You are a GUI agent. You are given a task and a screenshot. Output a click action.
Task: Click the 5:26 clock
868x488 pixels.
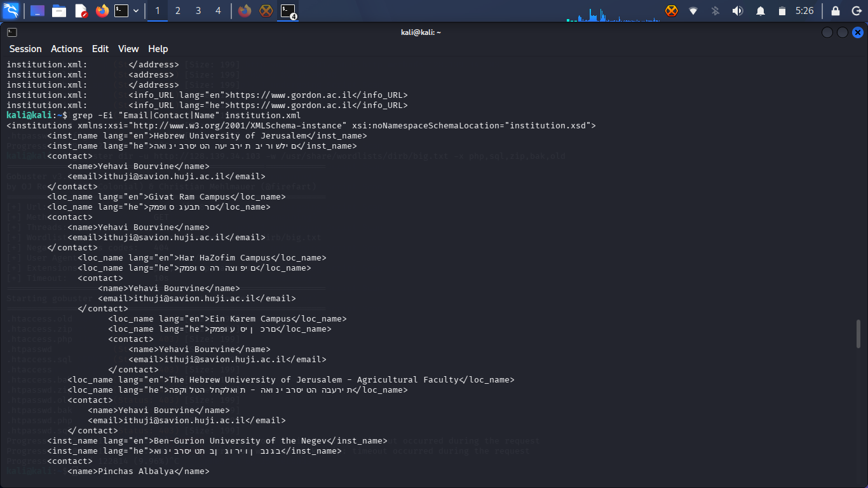[804, 11]
